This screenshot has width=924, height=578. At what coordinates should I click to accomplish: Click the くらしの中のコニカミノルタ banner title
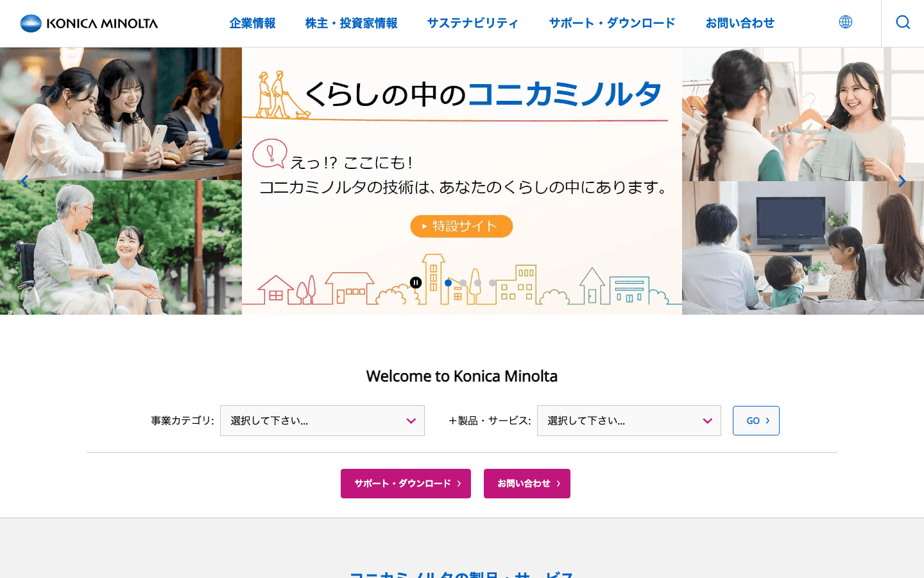483,94
